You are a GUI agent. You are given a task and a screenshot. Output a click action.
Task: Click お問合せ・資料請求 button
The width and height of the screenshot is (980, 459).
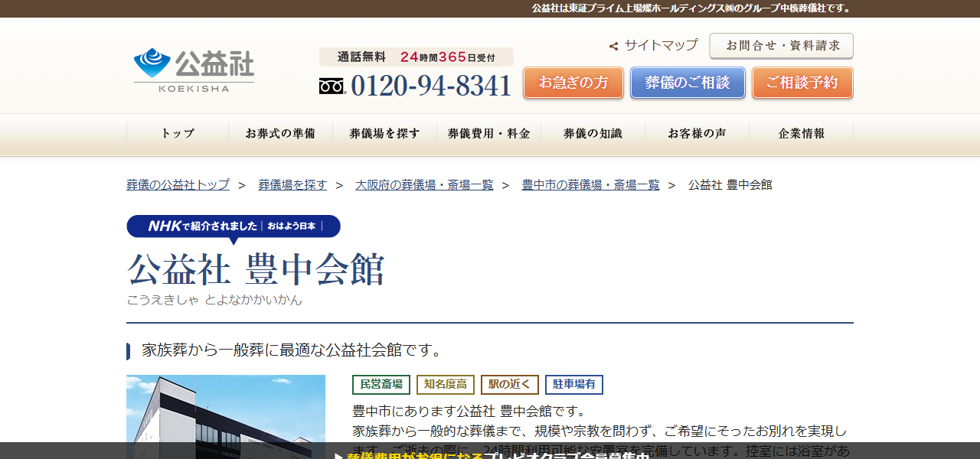(781, 46)
